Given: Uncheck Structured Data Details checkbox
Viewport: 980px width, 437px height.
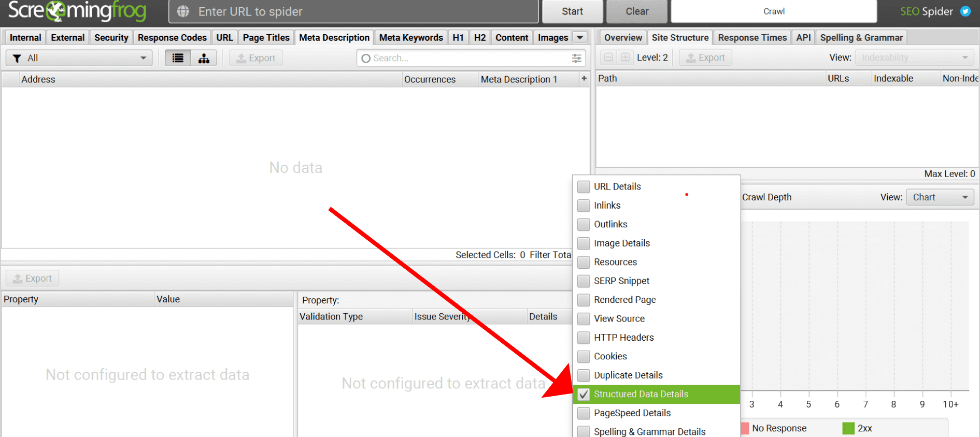Looking at the screenshot, I should (584, 394).
